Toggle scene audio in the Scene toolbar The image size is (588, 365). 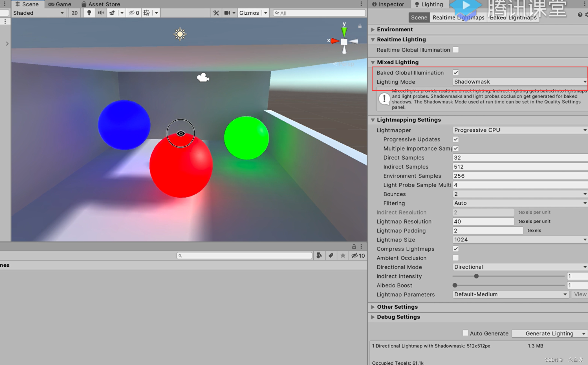click(101, 13)
